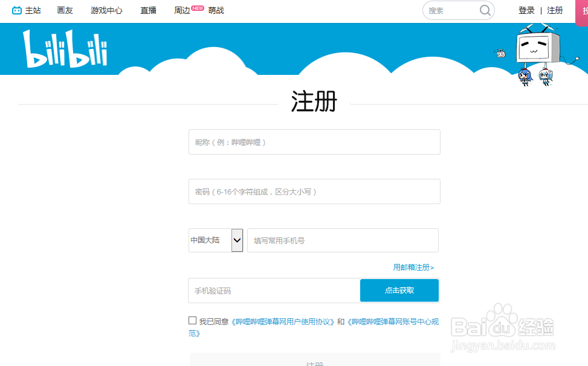Click the nickname input field
Image resolution: width=588 pixels, height=366 pixels.
click(314, 141)
